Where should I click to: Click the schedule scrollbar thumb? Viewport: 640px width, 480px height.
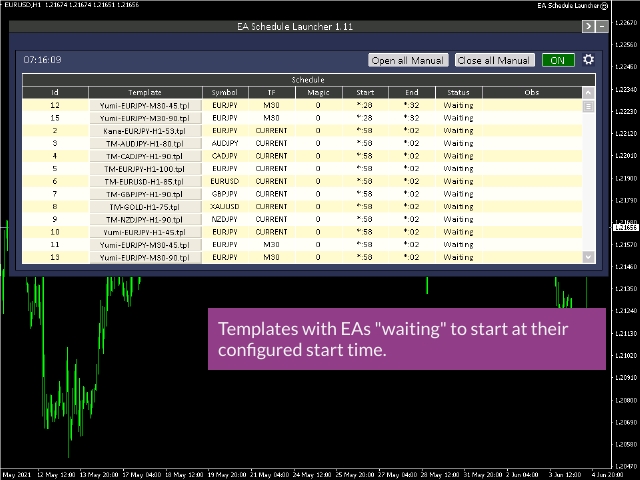(x=588, y=107)
